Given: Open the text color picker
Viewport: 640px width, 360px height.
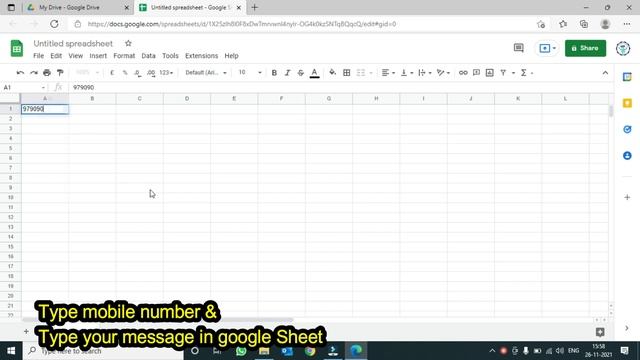Looking at the screenshot, I should 314,73.
